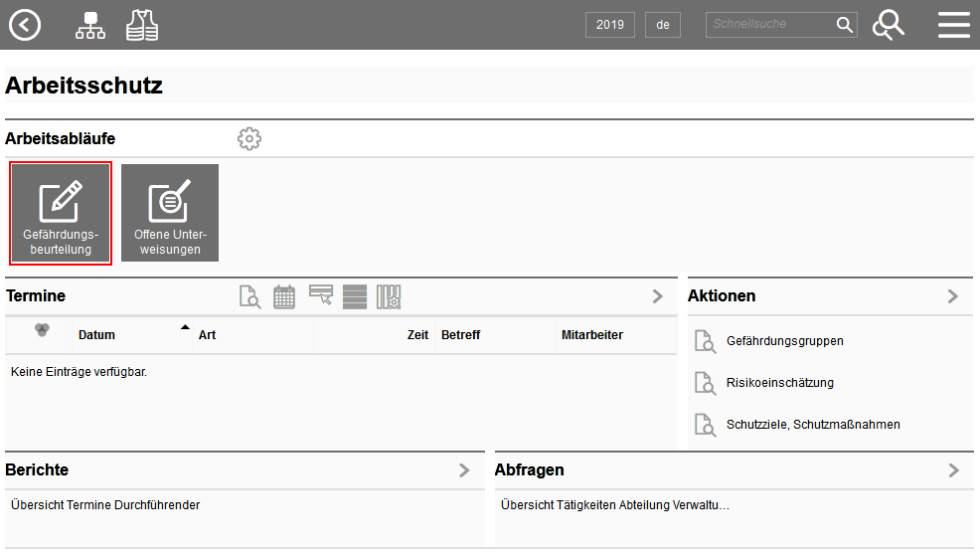This screenshot has height=554, width=980.
Task: Start the Gefährdungsbeurteilung workflow tile
Action: point(61,213)
